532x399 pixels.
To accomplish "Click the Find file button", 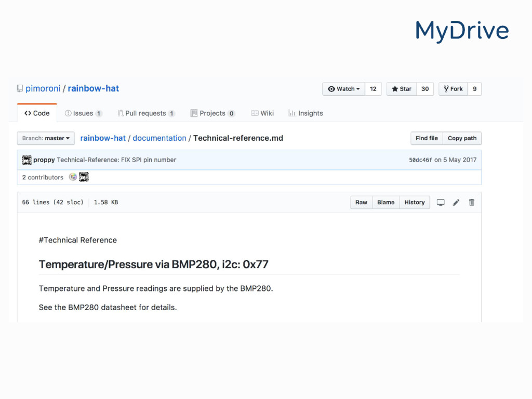I will (427, 138).
